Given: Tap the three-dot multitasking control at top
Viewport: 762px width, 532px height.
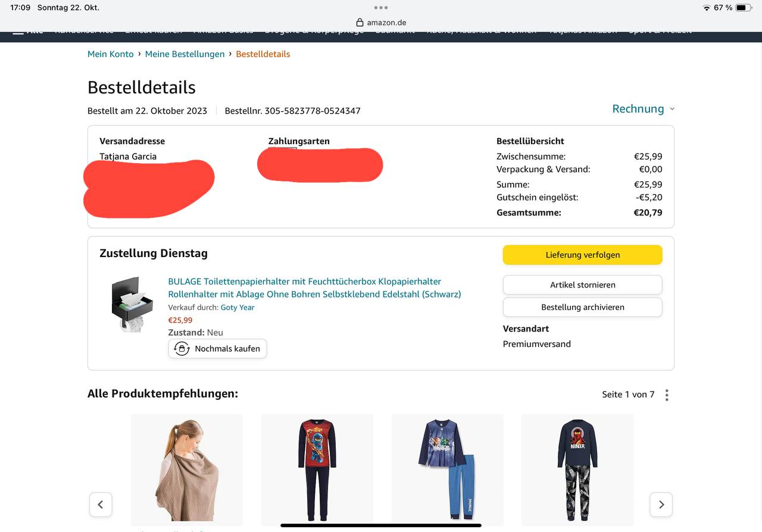Looking at the screenshot, I should coord(381,8).
